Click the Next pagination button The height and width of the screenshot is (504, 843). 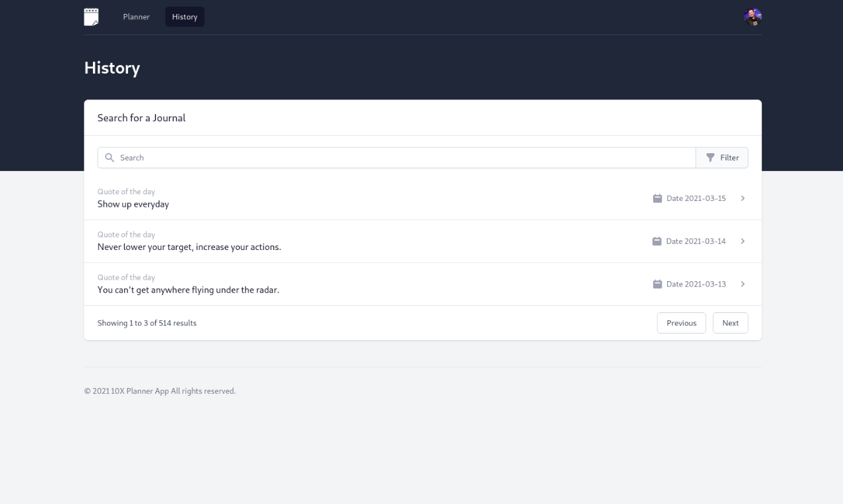(730, 323)
